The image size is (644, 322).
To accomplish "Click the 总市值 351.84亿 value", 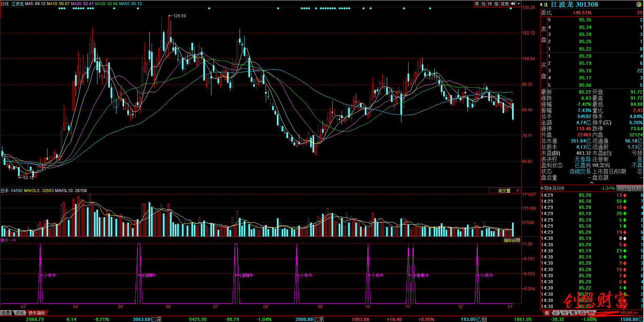I will click(581, 141).
